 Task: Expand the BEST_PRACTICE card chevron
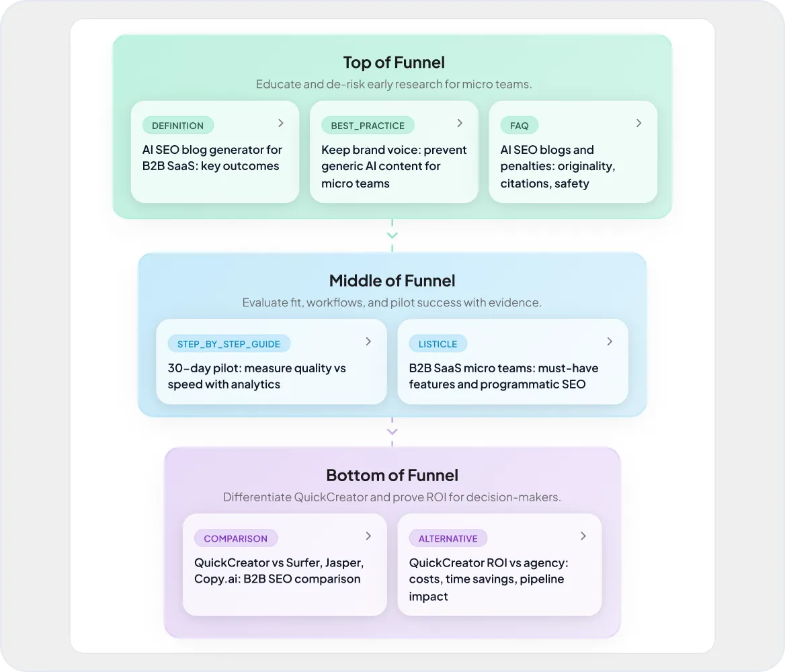click(460, 123)
